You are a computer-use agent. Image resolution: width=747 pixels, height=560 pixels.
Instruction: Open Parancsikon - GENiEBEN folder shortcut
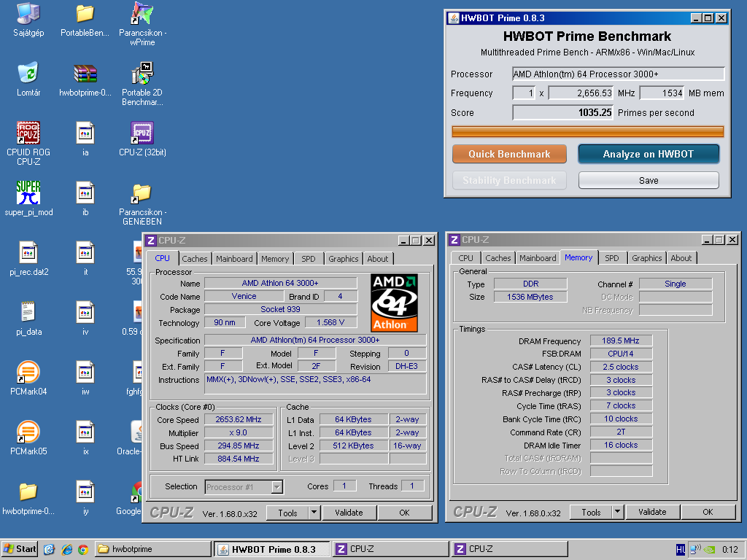coord(142,204)
